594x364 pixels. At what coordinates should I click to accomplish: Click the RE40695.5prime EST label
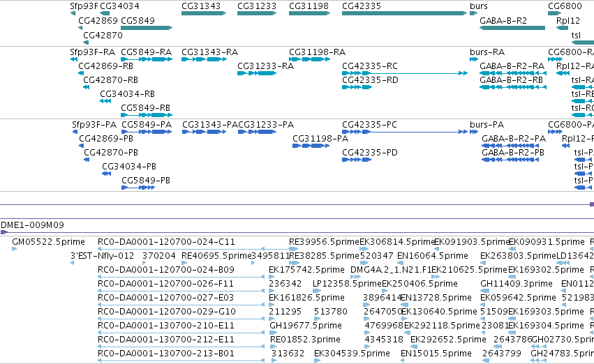[x=216, y=256]
